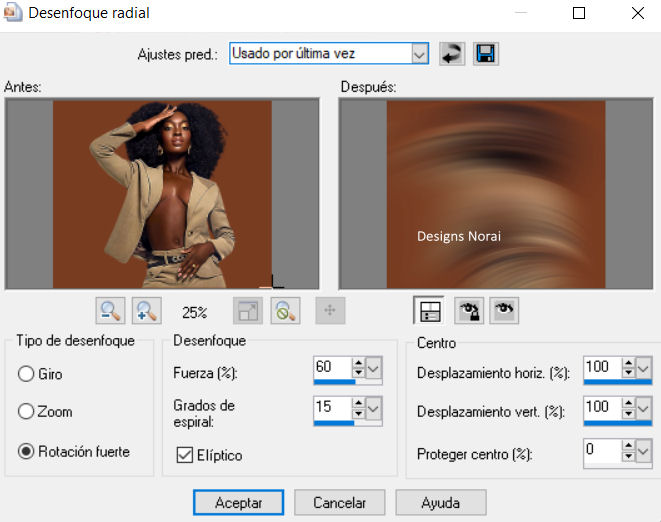Click the Fuerza blue slider bar

pyautogui.click(x=348, y=382)
